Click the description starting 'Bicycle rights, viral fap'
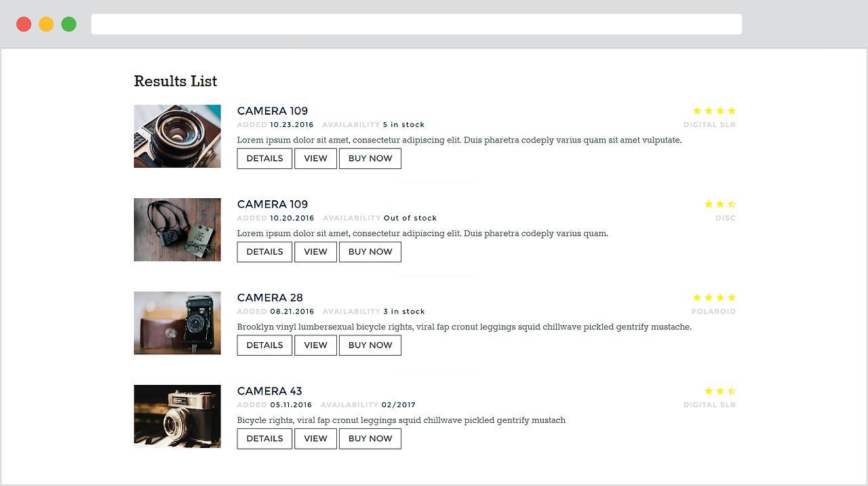The image size is (868, 486). coord(401,420)
